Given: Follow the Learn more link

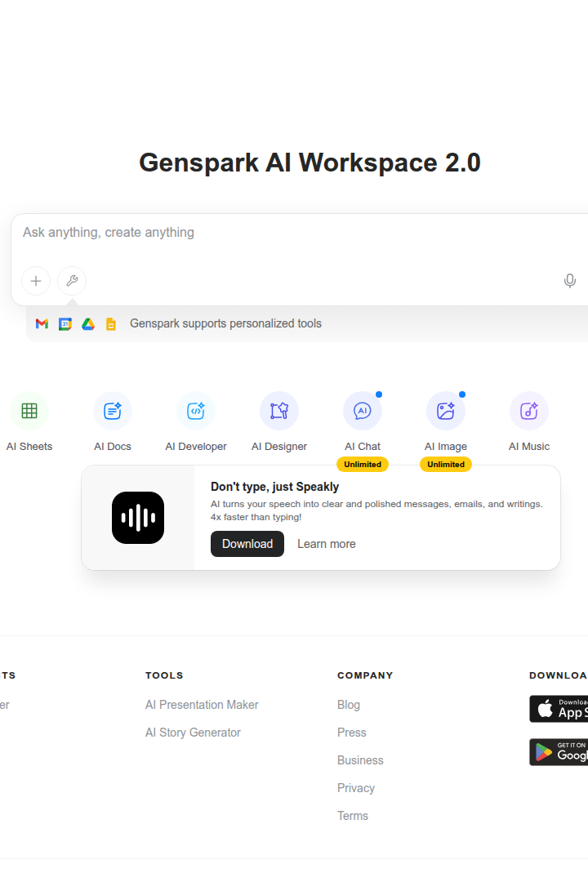Looking at the screenshot, I should (327, 544).
